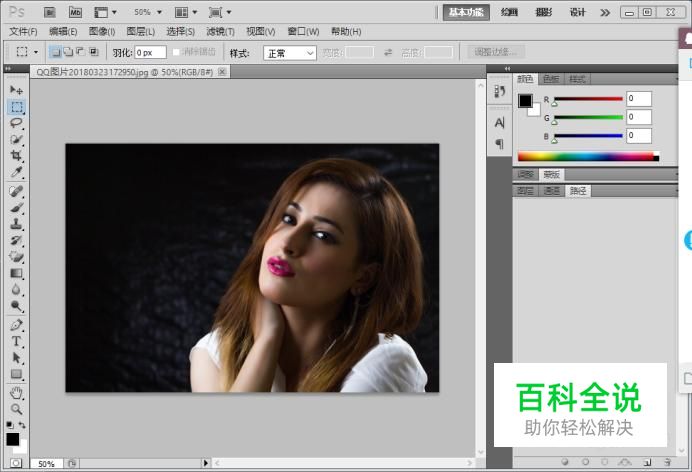Screen dimensions: 692x472
Task: Open the 文件(F) menu
Action: coord(23,32)
